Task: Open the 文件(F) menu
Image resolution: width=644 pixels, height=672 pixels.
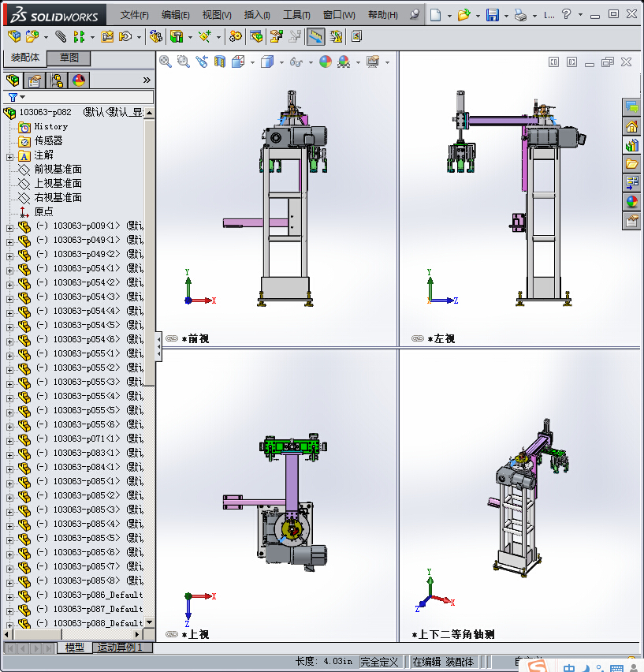Action: click(x=135, y=15)
